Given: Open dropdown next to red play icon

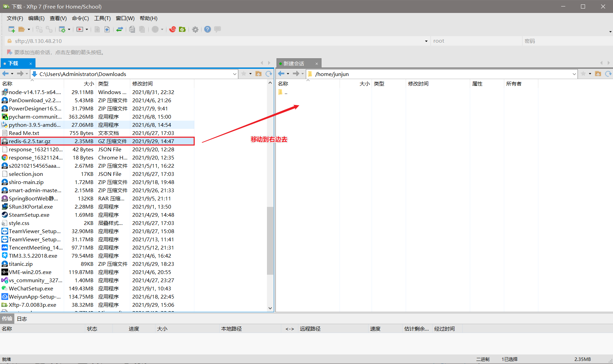Looking at the screenshot, I should point(87,29).
